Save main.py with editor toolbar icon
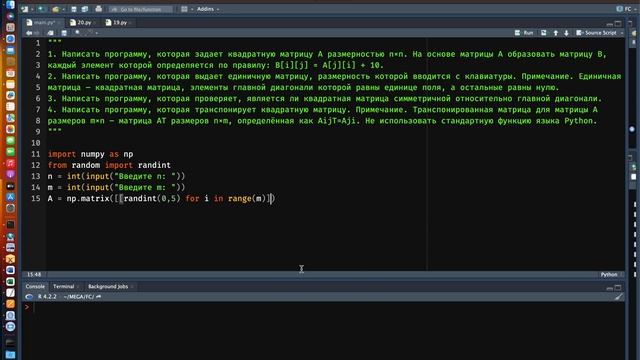 [x=64, y=33]
